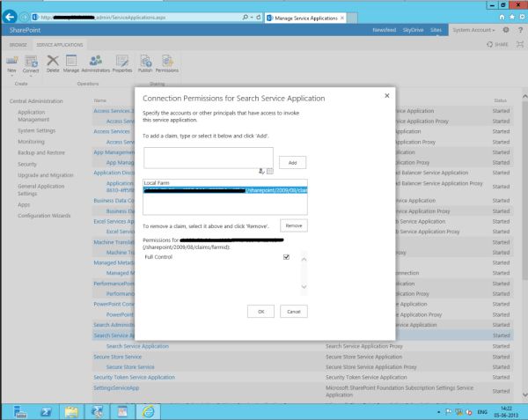528x420 pixels.
Task: Show hidden tray icons arrow
Action: (x=438, y=412)
